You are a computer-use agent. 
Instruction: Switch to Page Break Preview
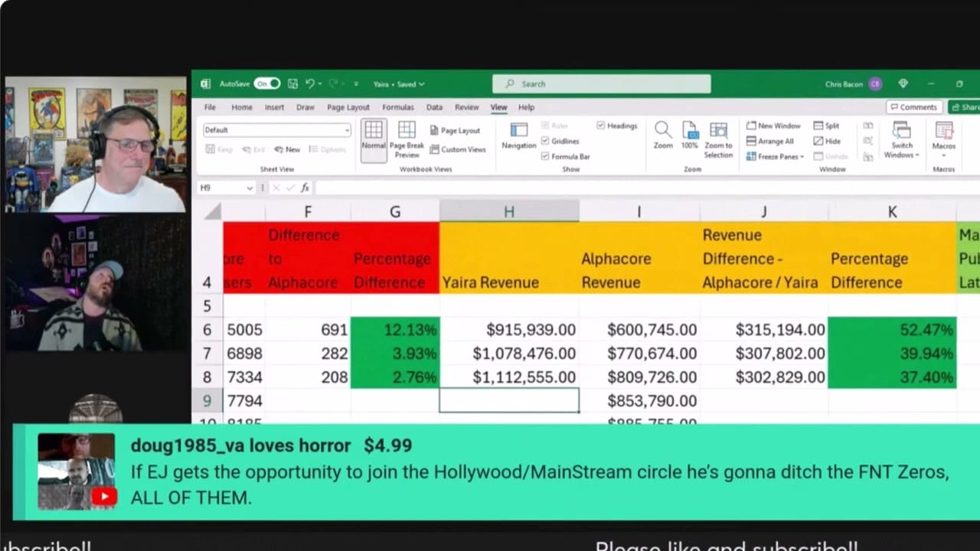point(407,137)
